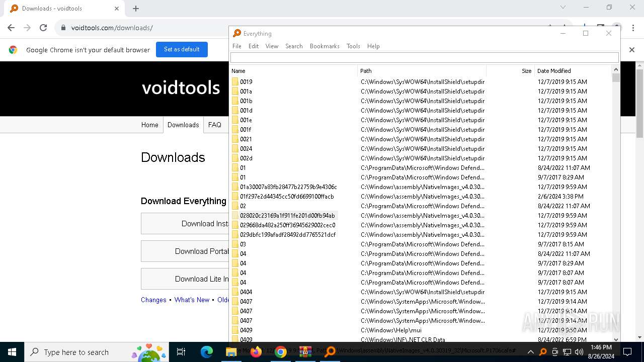Close the Downloads - voidtools tab
The image size is (644, 362).
click(x=117, y=8)
